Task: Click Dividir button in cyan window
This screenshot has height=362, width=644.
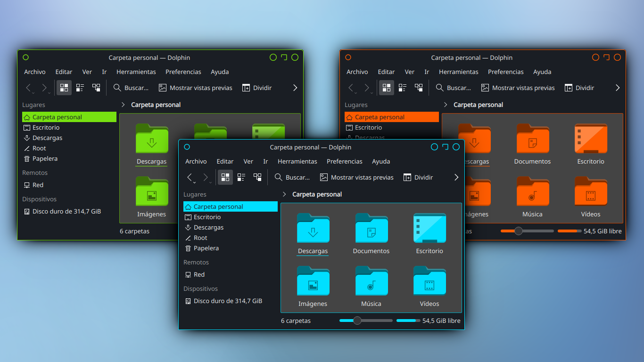Action: tap(418, 177)
